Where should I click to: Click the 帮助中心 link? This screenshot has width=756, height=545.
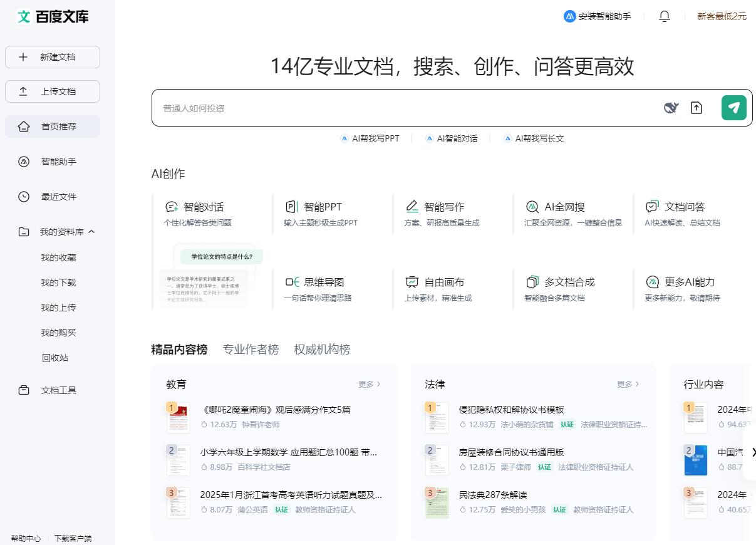point(26,538)
